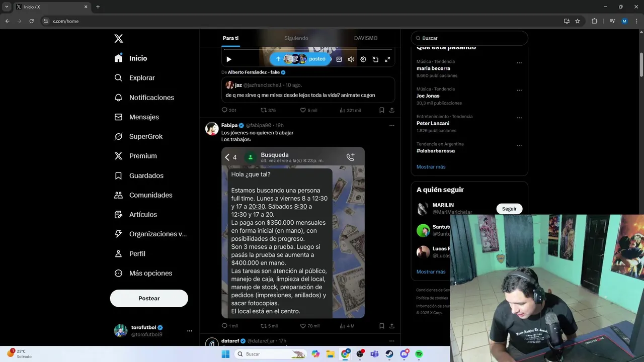Open more options for Joe Jonas trend
This screenshot has width=644, height=362.
(x=519, y=90)
